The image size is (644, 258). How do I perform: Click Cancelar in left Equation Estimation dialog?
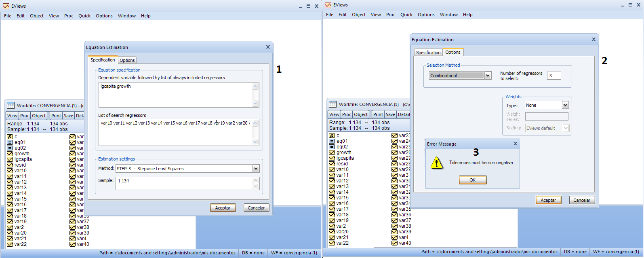click(256, 208)
